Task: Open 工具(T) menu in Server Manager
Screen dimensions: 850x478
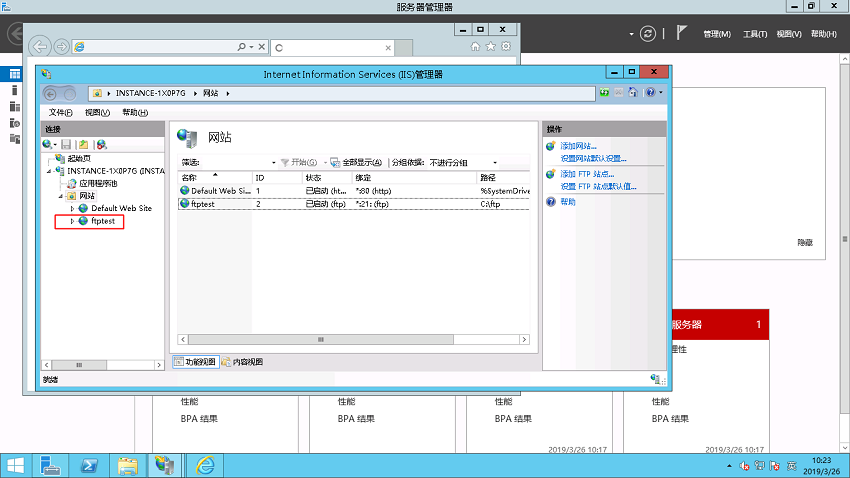Action: [755, 34]
